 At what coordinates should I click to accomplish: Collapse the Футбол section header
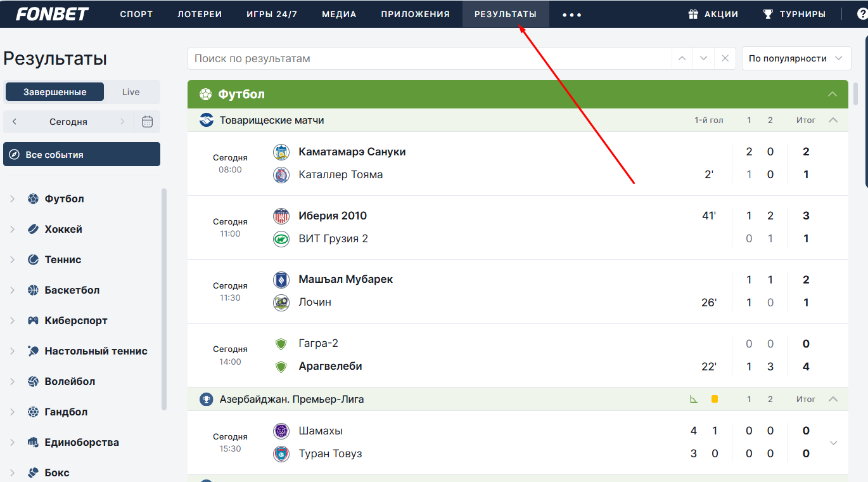click(x=833, y=94)
